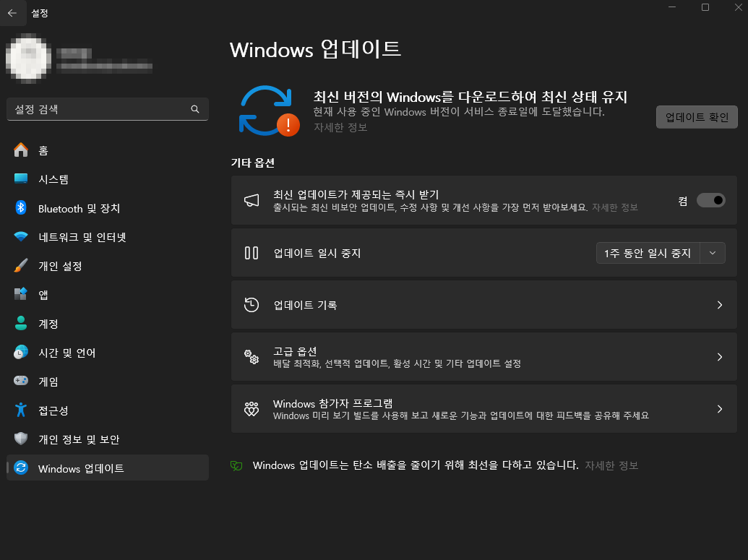Click the Insider Program hearts icon

coord(252,409)
